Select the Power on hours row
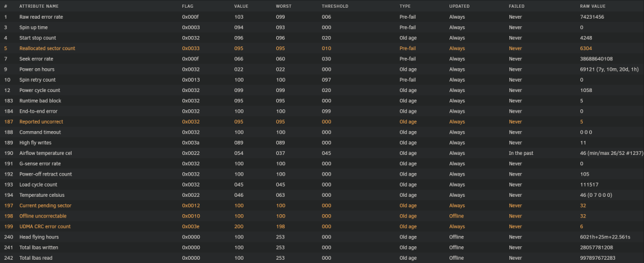 click(x=322, y=69)
